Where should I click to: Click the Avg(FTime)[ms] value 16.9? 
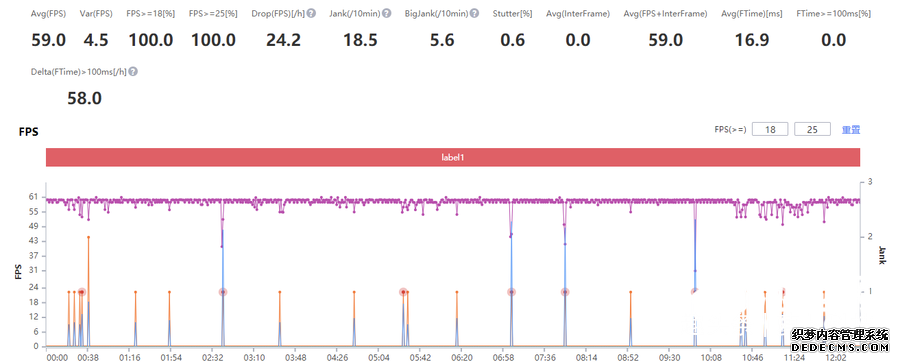point(752,40)
